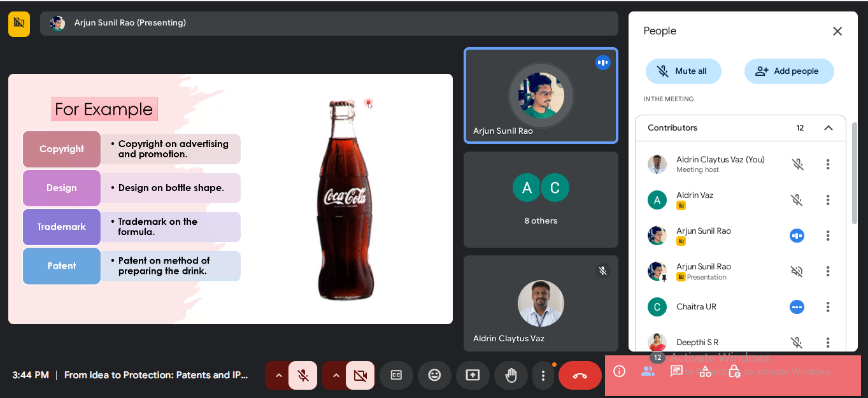Open more options for Aldrin Vaz

[828, 200]
